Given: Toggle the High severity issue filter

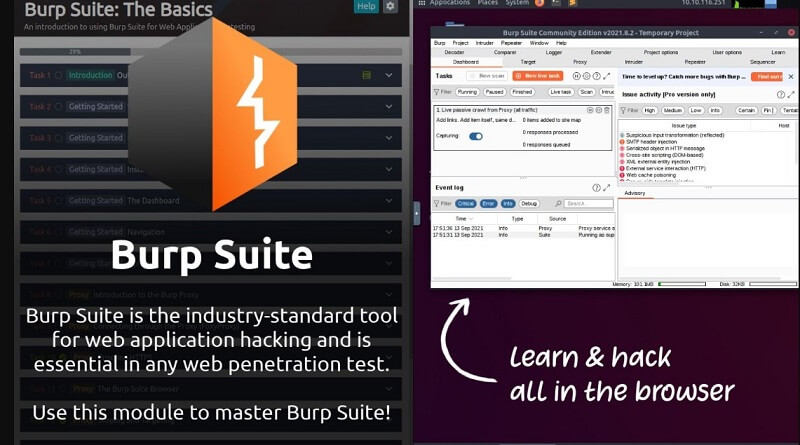Looking at the screenshot, I should tap(649, 110).
